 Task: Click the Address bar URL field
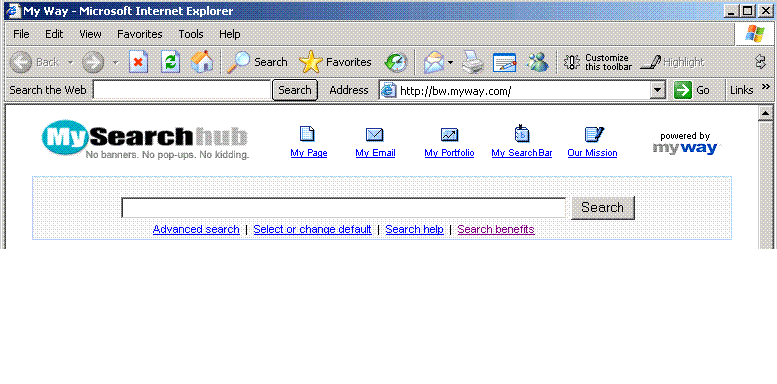[x=523, y=90]
